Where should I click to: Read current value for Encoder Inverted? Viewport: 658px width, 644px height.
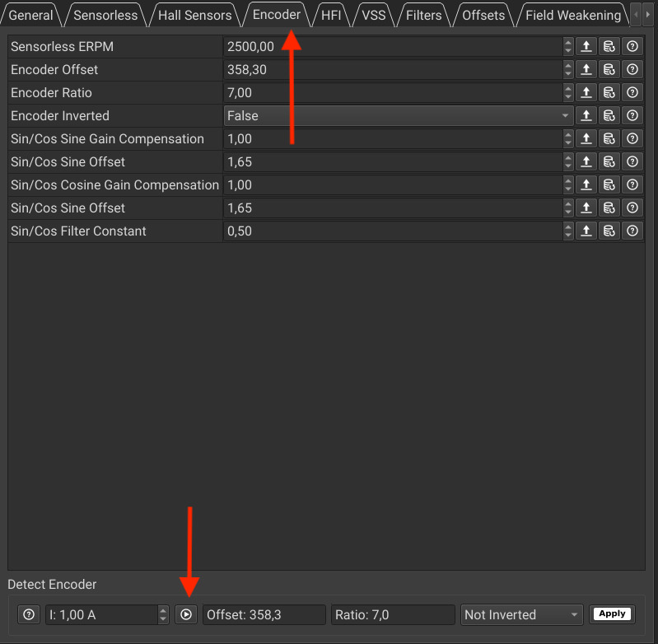586,116
